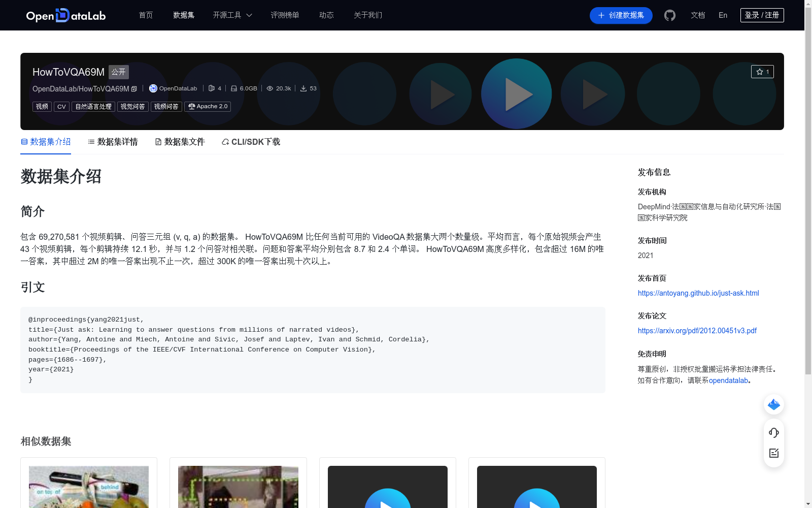Open 评测榜单 navigation item

[x=285, y=15]
